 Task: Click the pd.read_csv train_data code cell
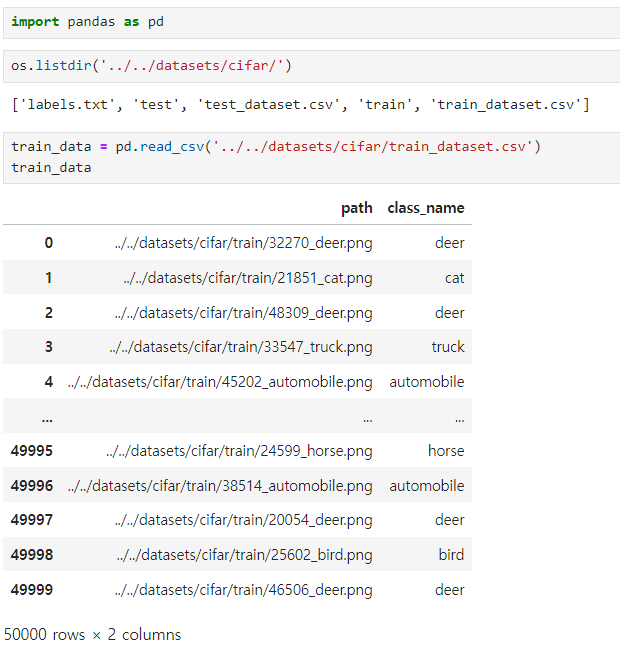(311, 158)
